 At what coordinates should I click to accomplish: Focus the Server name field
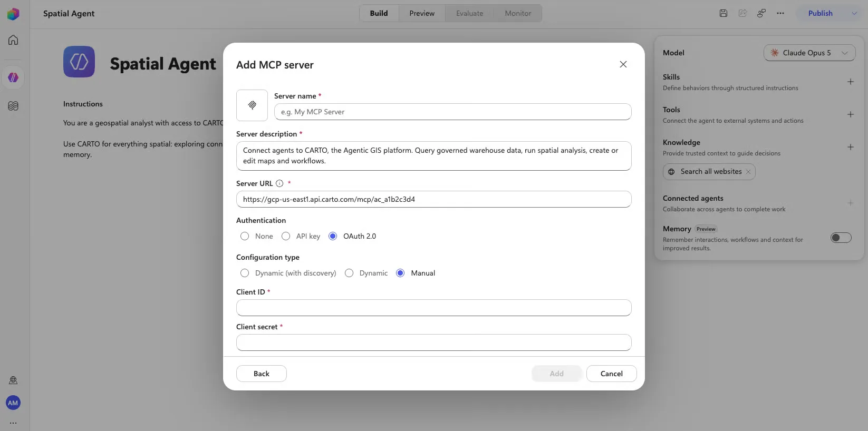pos(452,112)
